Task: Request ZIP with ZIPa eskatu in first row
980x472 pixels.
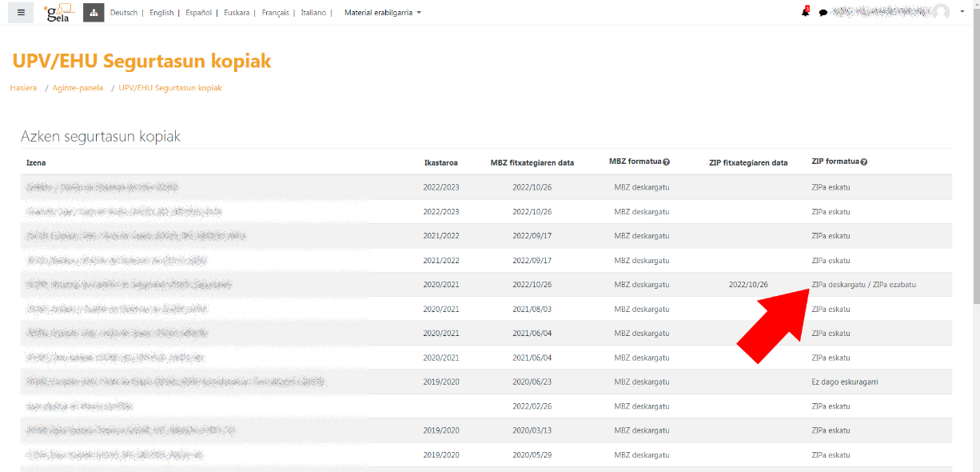Action: coord(831,187)
